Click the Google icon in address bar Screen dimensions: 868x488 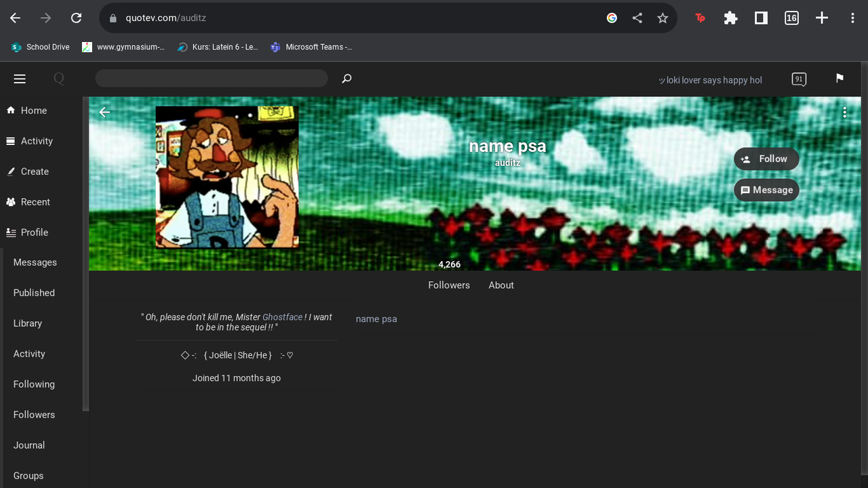612,18
